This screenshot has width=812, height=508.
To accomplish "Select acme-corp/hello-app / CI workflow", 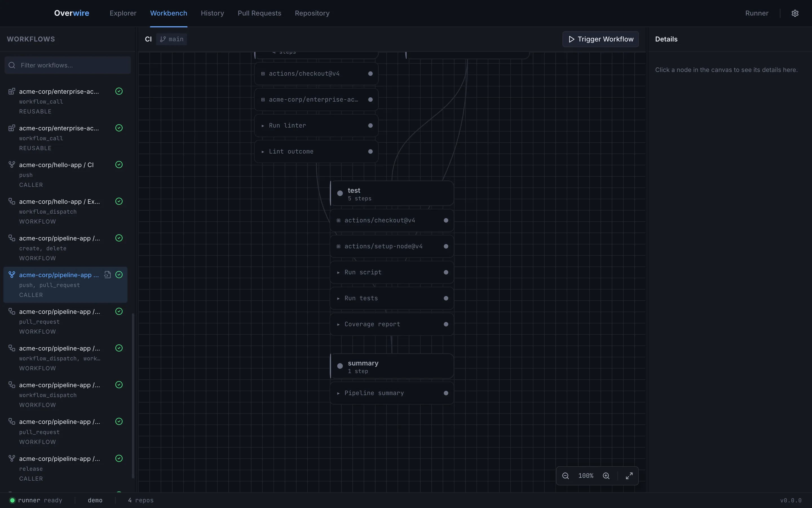I will pos(65,175).
